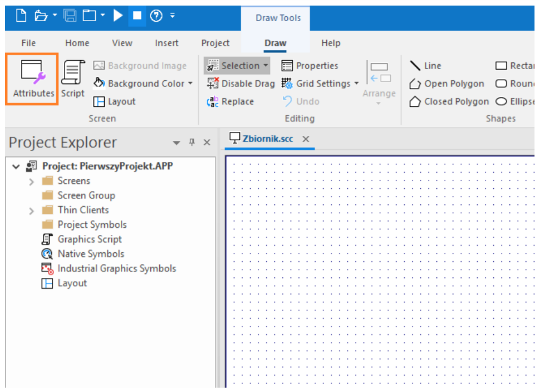Open the Selection mode dropdown
This screenshot has height=392, width=540.
pos(266,66)
